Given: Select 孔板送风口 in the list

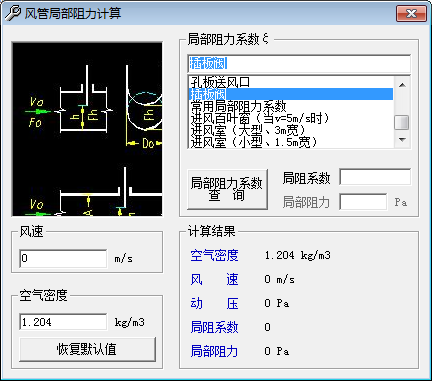Looking at the screenshot, I should pos(290,82).
